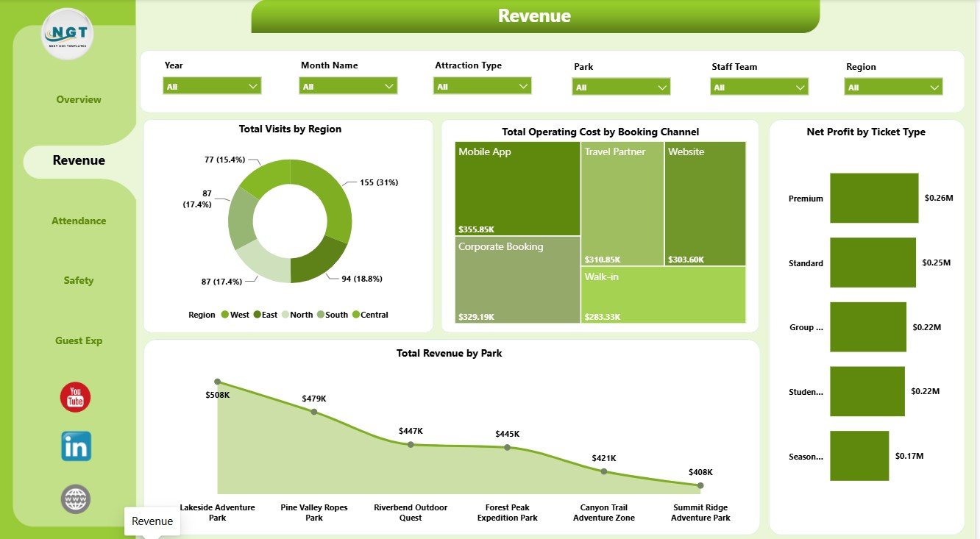Viewport: 980px width, 539px height.
Task: Open the website globe icon
Action: [x=76, y=499]
